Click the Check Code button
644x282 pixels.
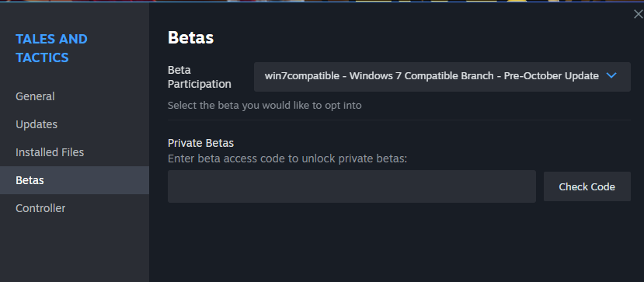click(587, 186)
